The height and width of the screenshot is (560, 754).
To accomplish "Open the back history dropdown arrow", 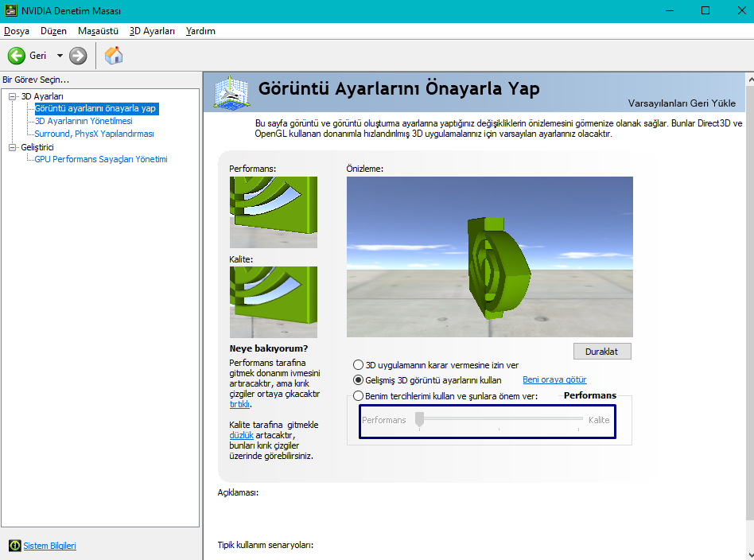I will (x=60, y=56).
